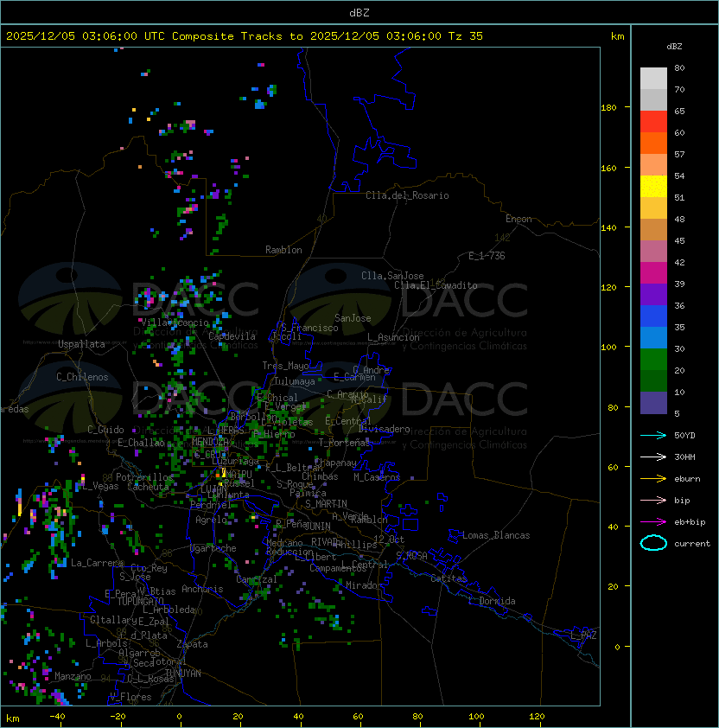Image resolution: width=719 pixels, height=728 pixels.
Task: Click the 140 km vertical axis tick label
Action: click(608, 228)
